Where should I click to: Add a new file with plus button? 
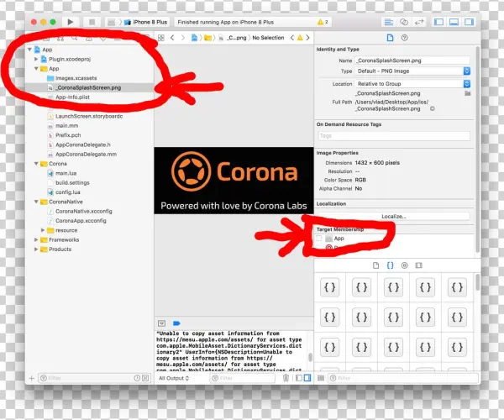(x=32, y=378)
